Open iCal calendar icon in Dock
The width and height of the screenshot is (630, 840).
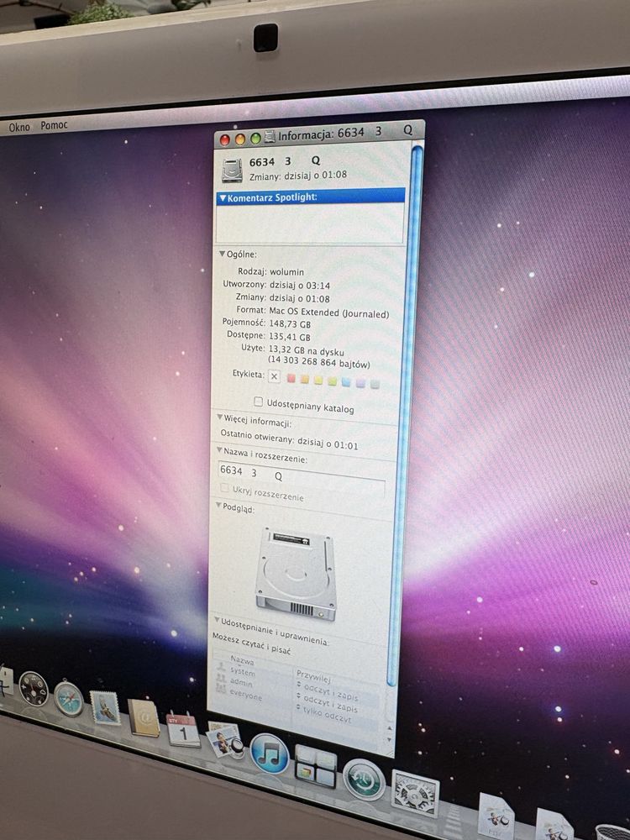[x=183, y=729]
